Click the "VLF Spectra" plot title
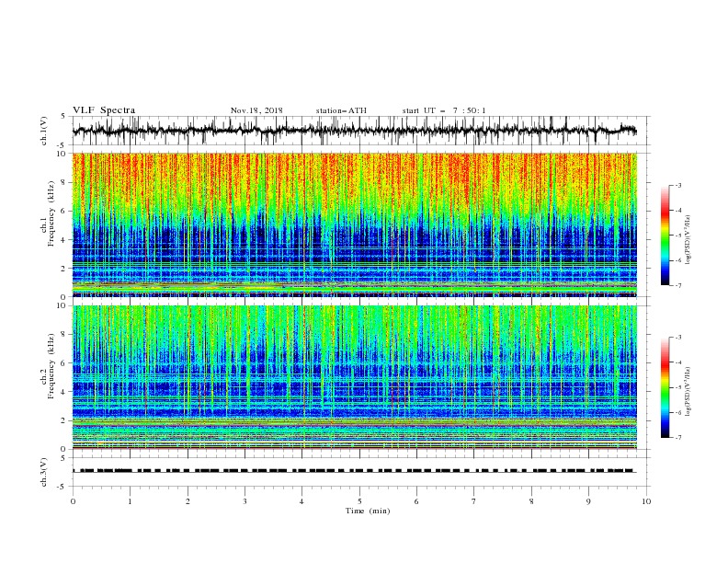The height and width of the screenshot is (563, 728). (104, 110)
